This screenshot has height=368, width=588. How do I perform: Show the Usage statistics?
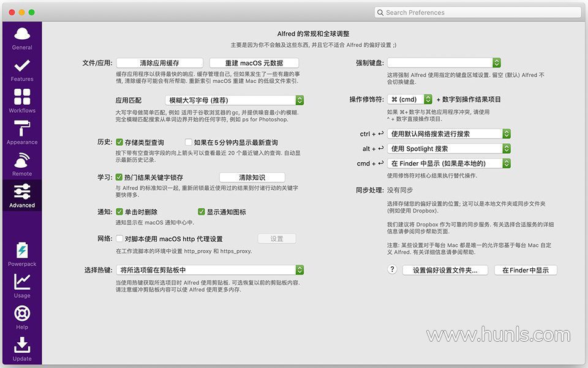point(22,285)
